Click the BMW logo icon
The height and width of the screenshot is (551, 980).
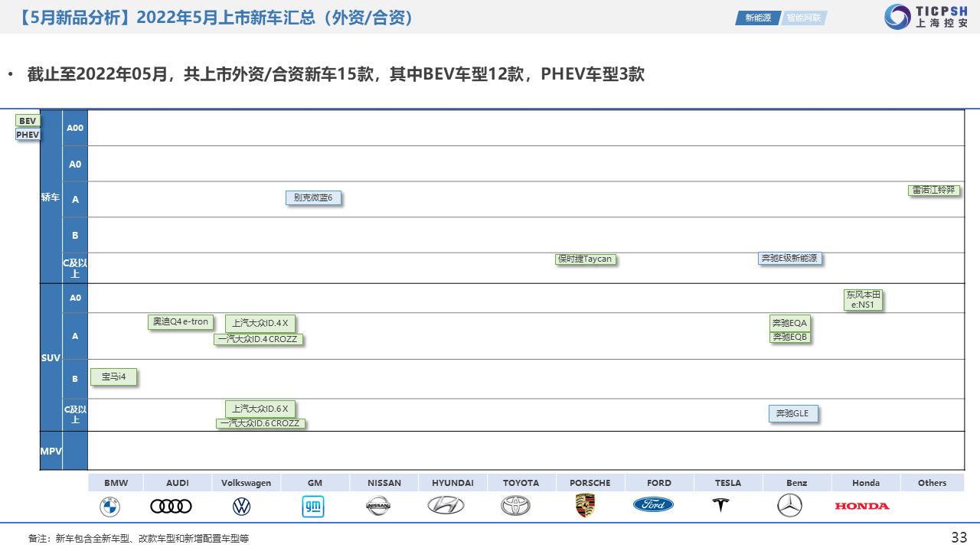[x=109, y=507]
